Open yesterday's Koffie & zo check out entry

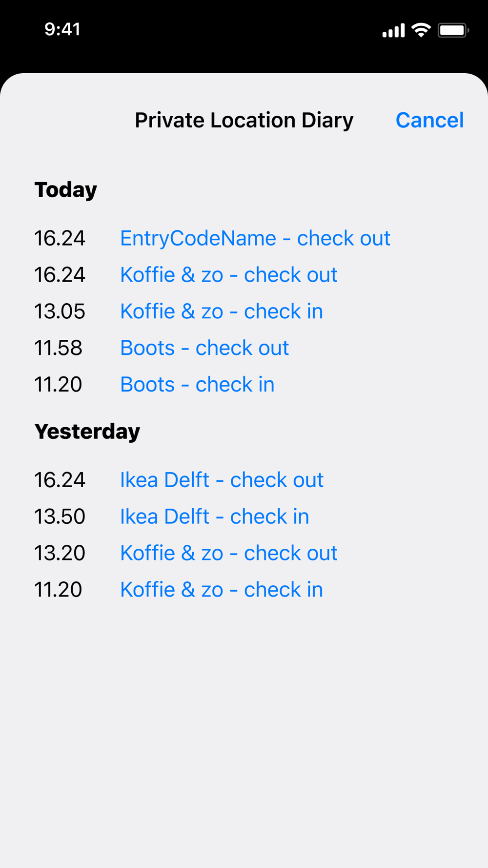click(228, 553)
